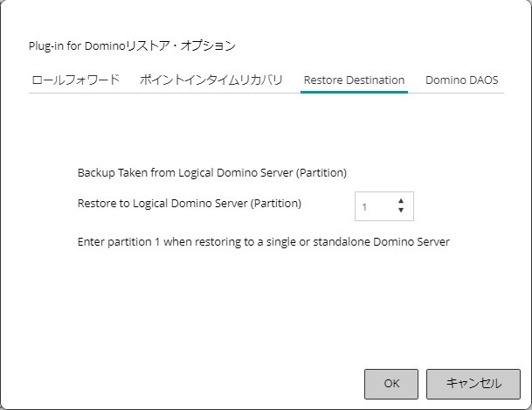532x410 pixels.
Task: Switch to the ロールフォワード tab
Action: point(76,80)
